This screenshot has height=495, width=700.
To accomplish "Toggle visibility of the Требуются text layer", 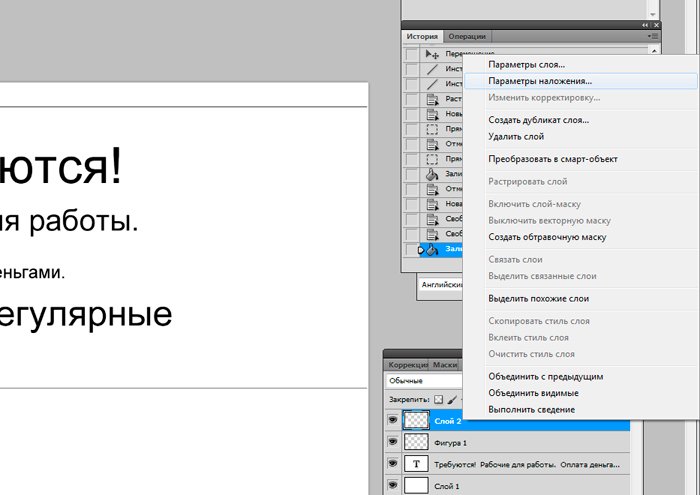I will (x=392, y=465).
